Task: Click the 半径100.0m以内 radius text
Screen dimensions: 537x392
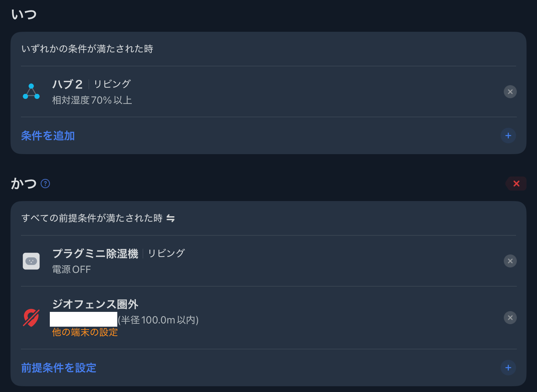Action: point(159,320)
